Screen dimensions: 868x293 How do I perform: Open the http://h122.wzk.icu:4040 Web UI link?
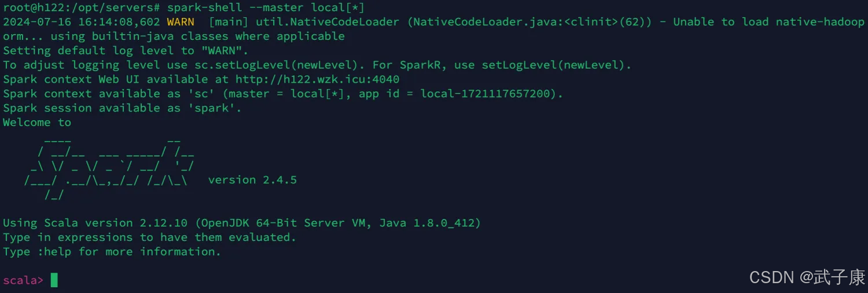pyautogui.click(x=317, y=79)
